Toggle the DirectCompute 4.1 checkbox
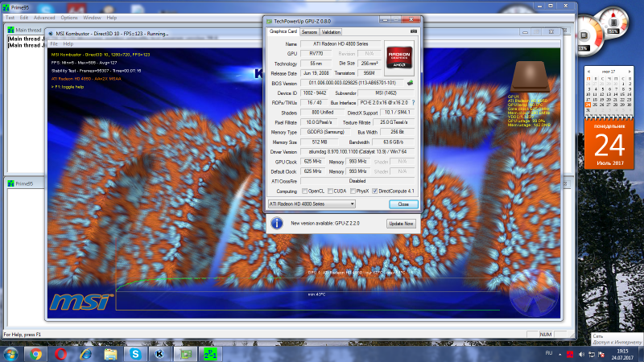This screenshot has width=644, height=362. [374, 191]
